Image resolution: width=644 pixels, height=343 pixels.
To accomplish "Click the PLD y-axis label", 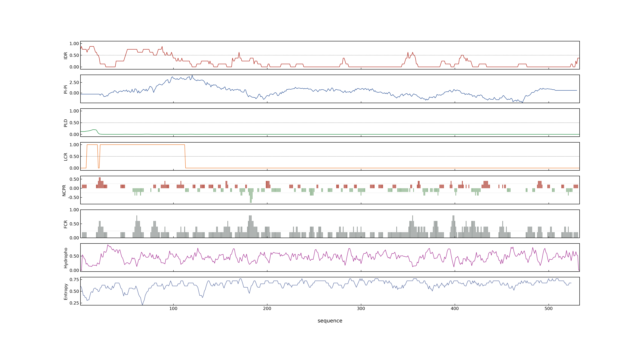I will 66,123.
